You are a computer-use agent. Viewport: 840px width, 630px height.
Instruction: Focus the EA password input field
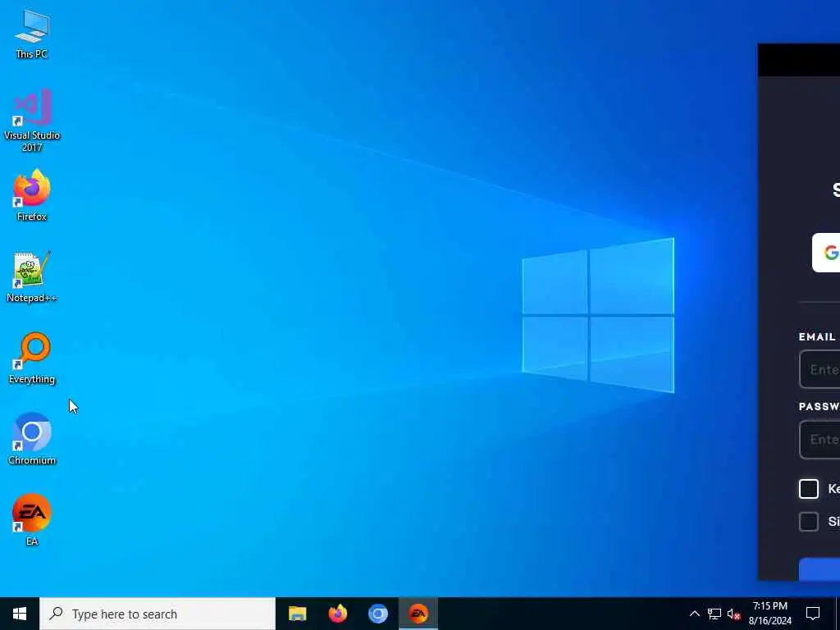pyautogui.click(x=819, y=440)
